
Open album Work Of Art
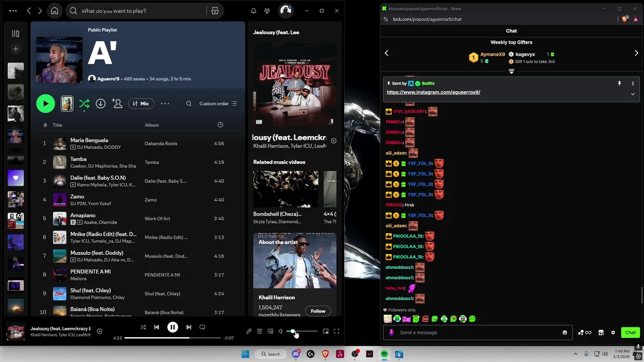[x=157, y=219]
